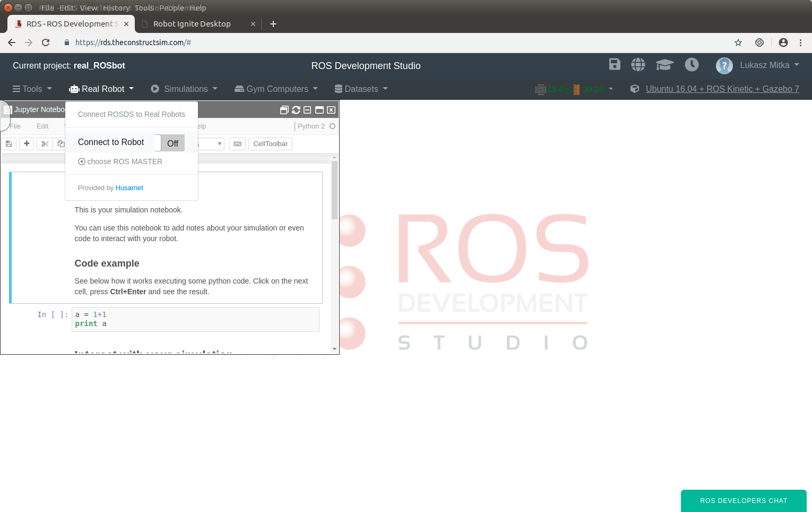Click the save project floppy disk icon
The width and height of the screenshot is (812, 512).
tap(615, 64)
